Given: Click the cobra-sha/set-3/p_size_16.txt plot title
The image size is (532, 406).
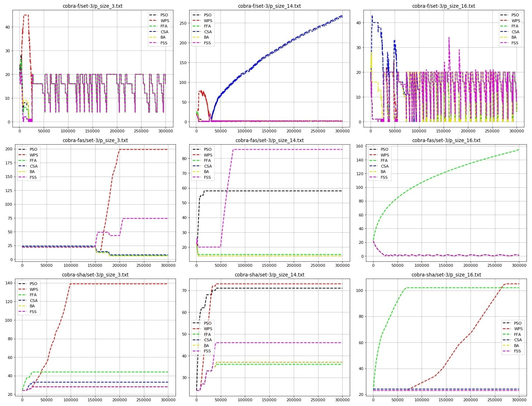Looking at the screenshot, I should [446, 275].
